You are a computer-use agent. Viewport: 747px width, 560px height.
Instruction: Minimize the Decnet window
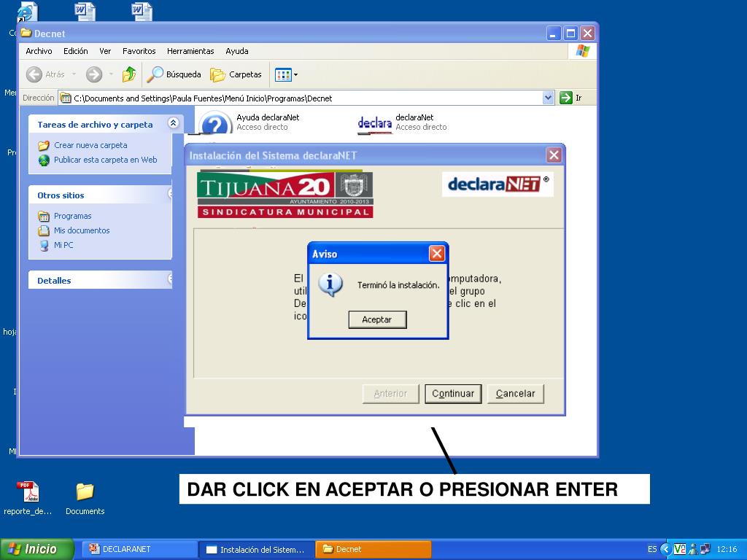[554, 34]
